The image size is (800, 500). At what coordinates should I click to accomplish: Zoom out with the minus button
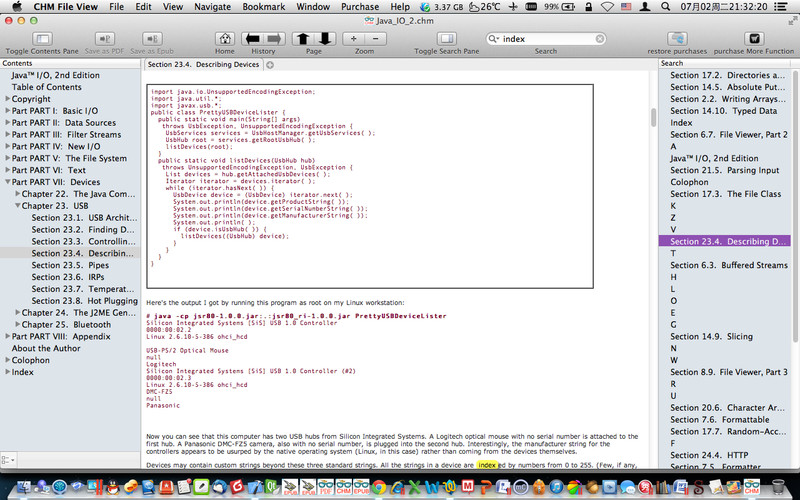coord(376,38)
